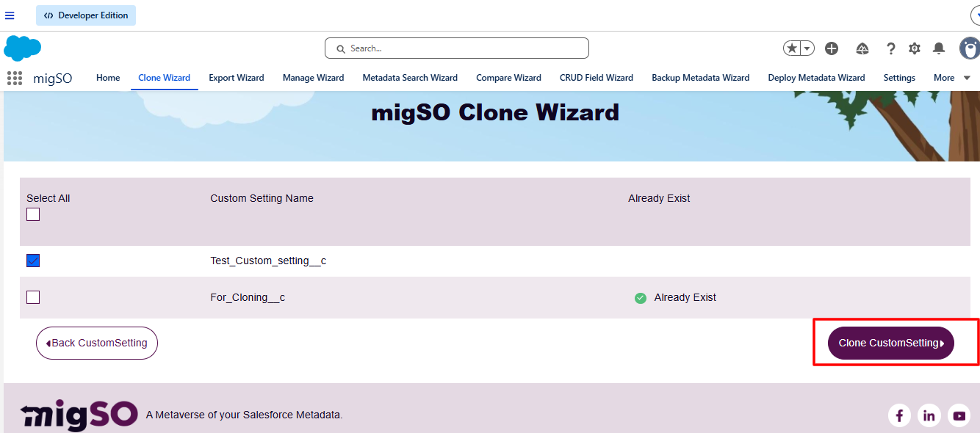Open the Metadata Search Wizard tab

pyautogui.click(x=410, y=78)
